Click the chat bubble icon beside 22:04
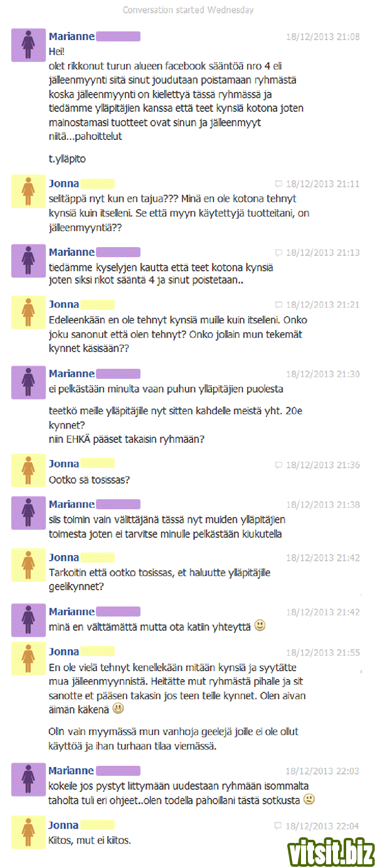The width and height of the screenshot is (375, 868). point(279,826)
